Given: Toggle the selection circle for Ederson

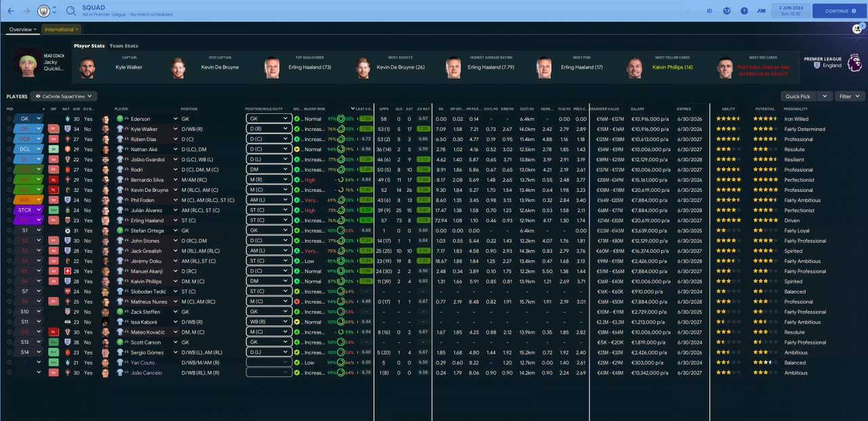Looking at the screenshot, I should tap(9, 119).
